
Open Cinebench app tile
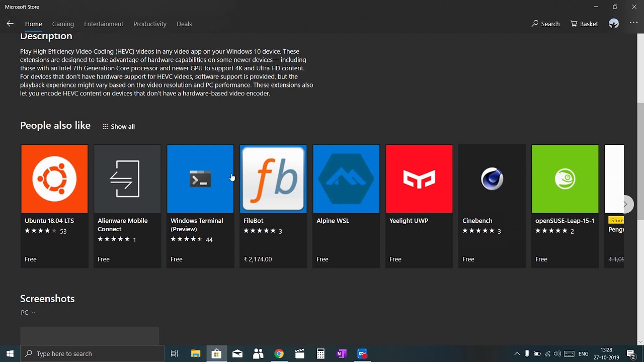pos(492,206)
